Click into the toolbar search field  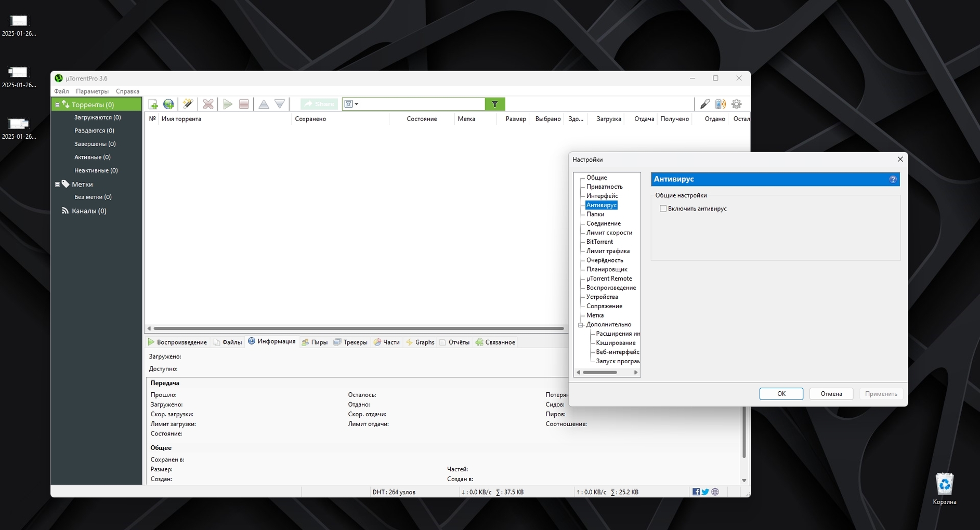(x=422, y=104)
